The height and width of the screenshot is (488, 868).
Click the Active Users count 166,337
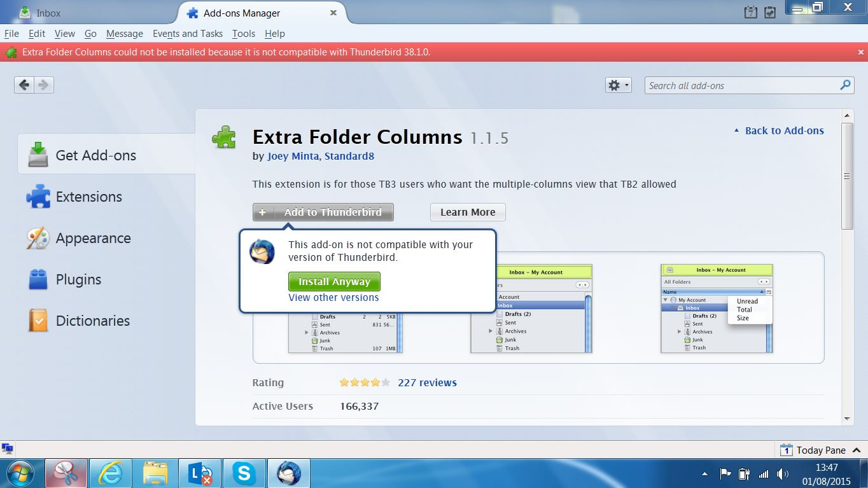pyautogui.click(x=359, y=406)
